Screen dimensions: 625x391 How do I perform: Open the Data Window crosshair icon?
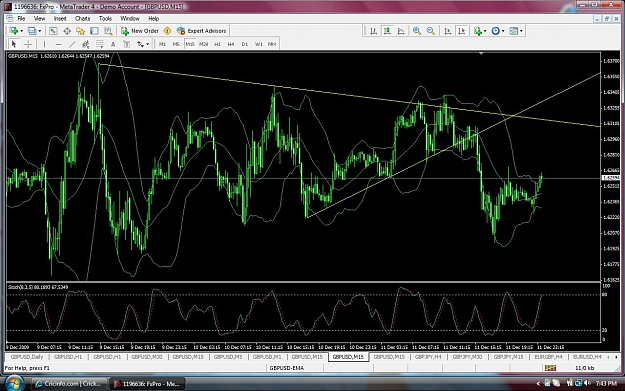[67, 31]
